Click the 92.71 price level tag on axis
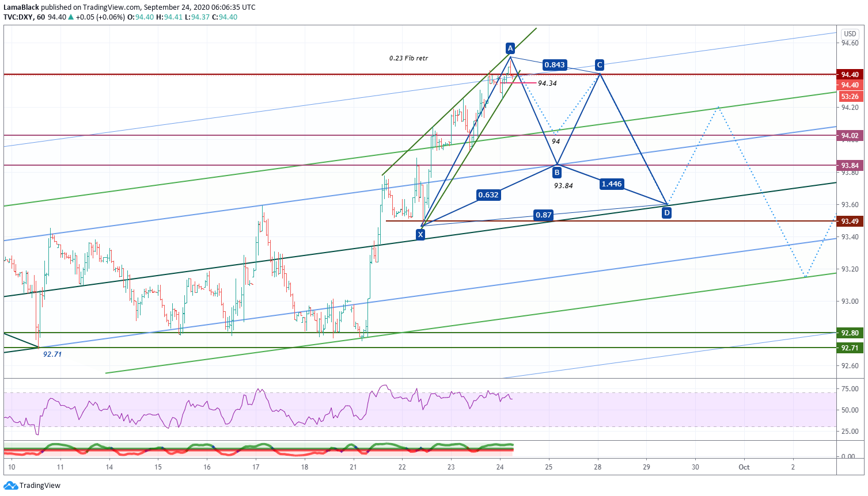 (x=850, y=348)
